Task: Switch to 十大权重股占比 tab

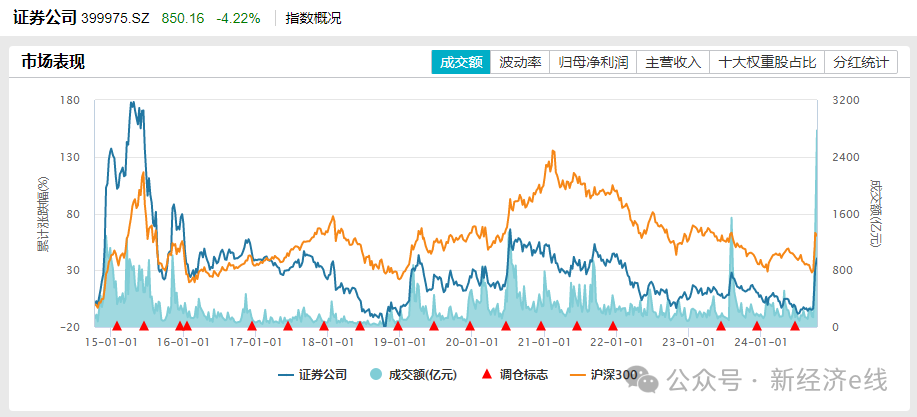Action: point(768,62)
